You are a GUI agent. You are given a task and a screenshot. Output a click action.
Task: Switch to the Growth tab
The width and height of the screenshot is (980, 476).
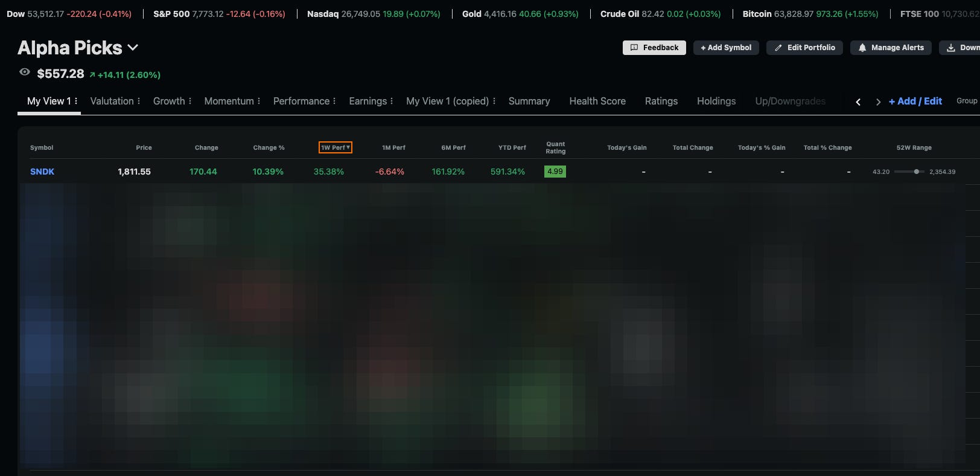click(x=169, y=101)
